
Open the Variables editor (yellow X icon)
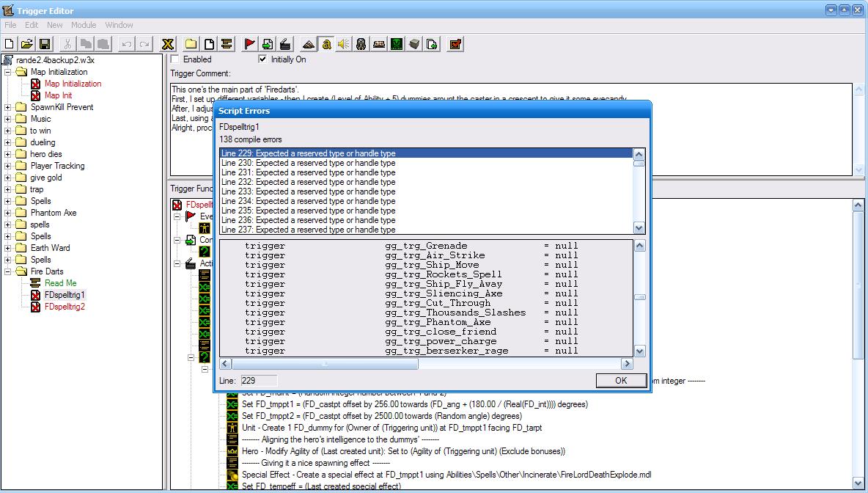pyautogui.click(x=168, y=44)
